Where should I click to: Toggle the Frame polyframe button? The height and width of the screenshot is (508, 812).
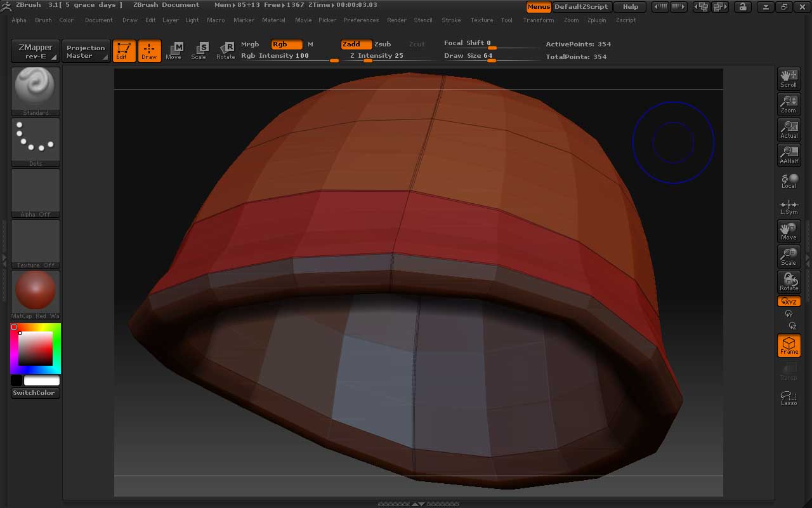[x=789, y=345]
